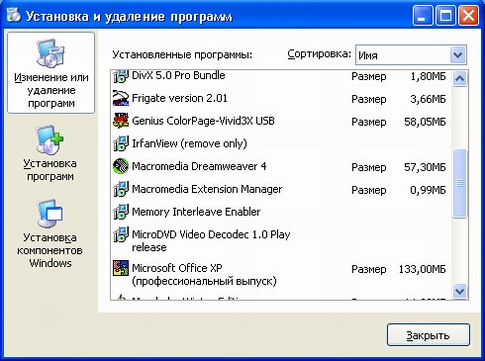The height and width of the screenshot is (361, 485).
Task: Select the Memory Interleave Enabler entry
Action: pos(281,212)
